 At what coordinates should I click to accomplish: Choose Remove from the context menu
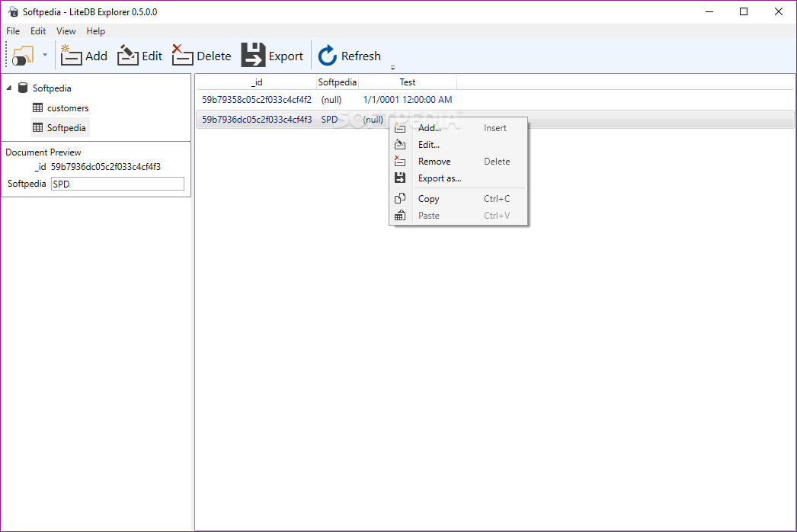coord(459,162)
